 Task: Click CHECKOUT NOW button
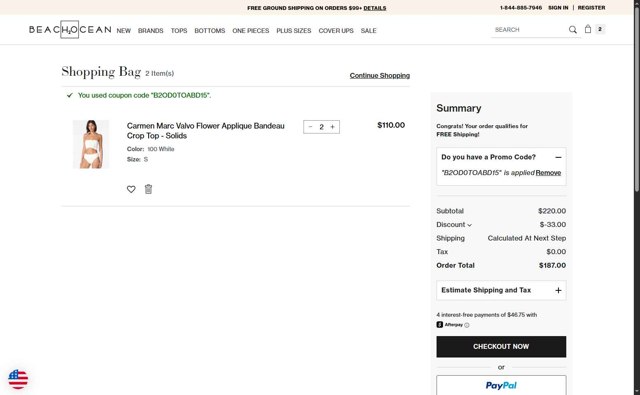[x=501, y=346]
